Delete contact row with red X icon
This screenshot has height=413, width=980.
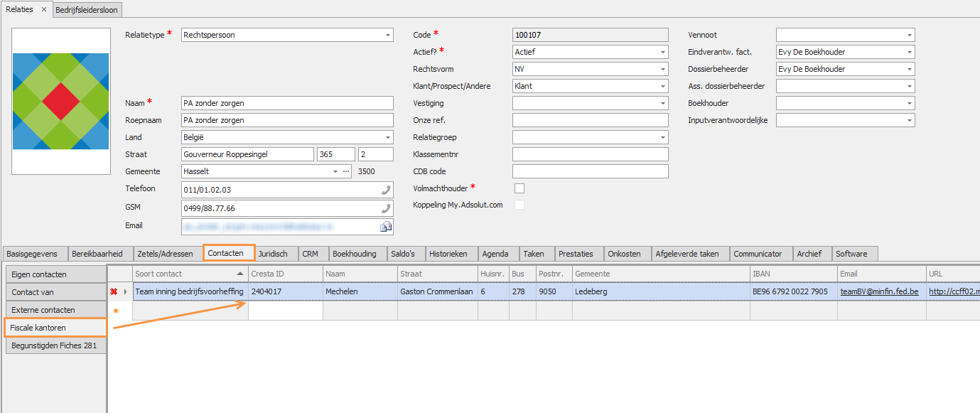[114, 291]
